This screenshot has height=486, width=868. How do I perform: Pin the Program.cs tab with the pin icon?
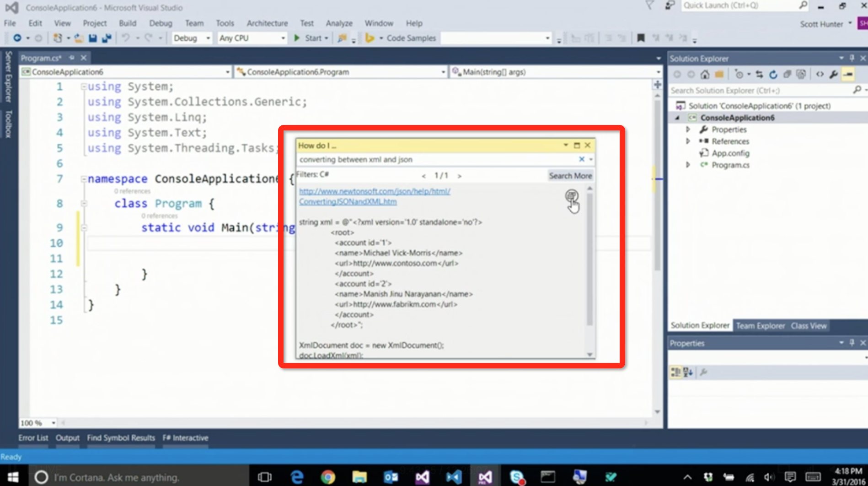[72, 58]
